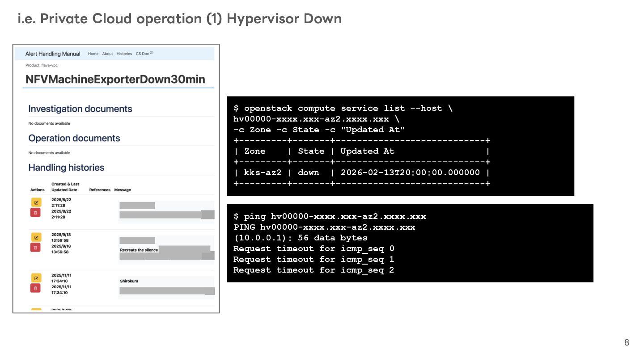Click the 'kks-az2' zone cell in terminal

point(263,173)
